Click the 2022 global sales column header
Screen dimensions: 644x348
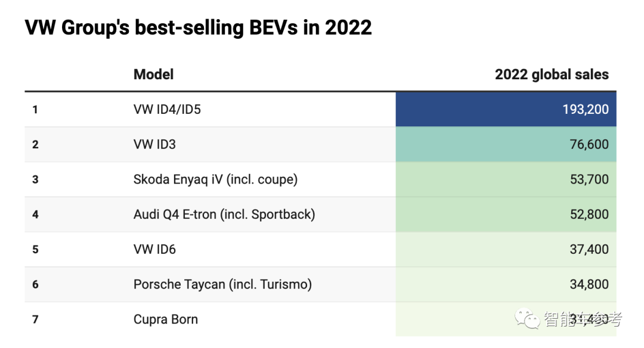(x=552, y=74)
